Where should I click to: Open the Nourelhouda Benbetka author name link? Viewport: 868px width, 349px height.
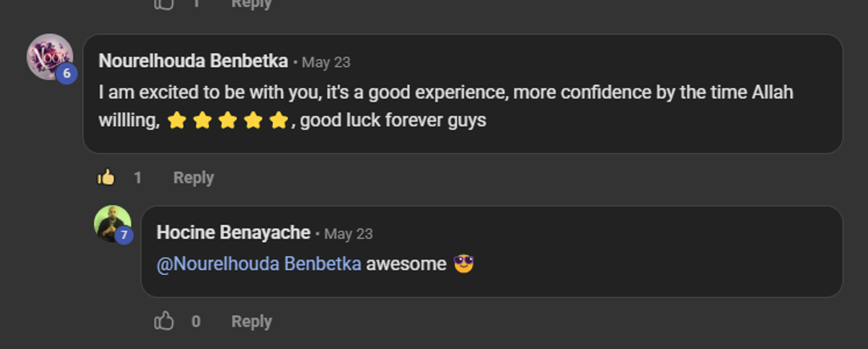click(193, 61)
